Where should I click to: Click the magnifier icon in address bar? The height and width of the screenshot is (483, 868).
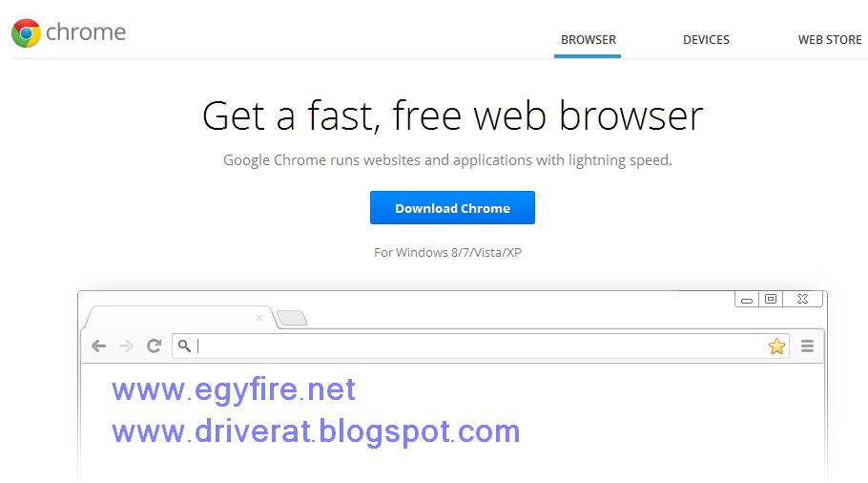click(x=184, y=346)
